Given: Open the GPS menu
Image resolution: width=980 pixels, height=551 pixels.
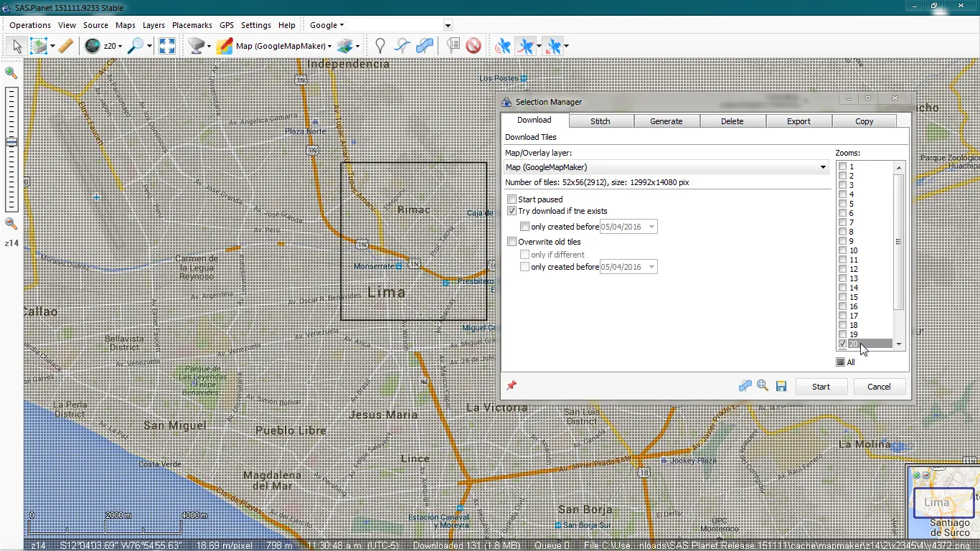Looking at the screenshot, I should click(227, 25).
